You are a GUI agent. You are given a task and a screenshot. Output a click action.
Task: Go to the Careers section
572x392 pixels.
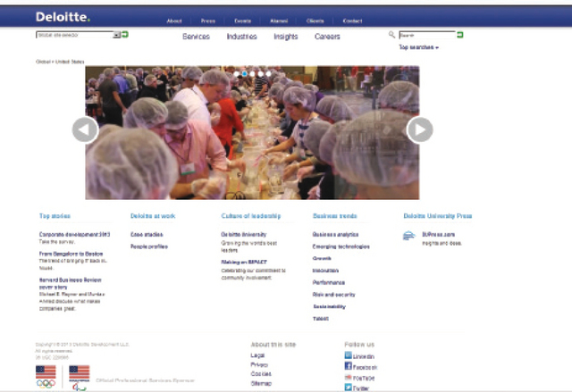(x=327, y=37)
